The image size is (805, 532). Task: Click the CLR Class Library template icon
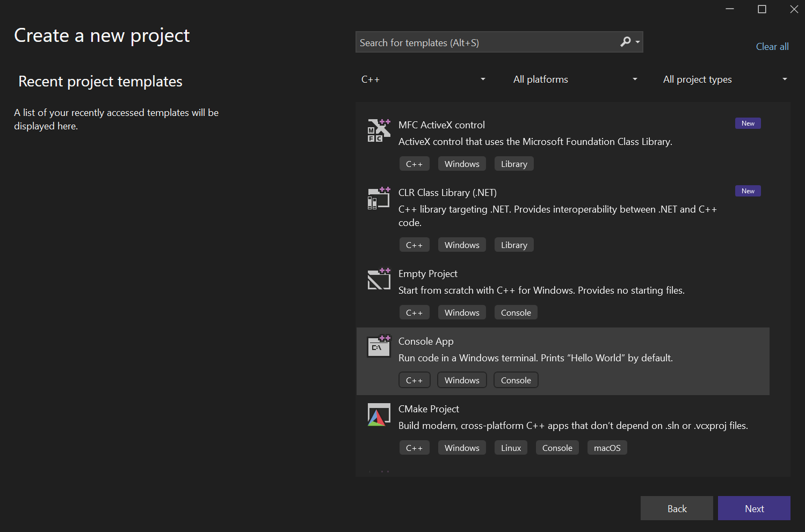(x=379, y=198)
